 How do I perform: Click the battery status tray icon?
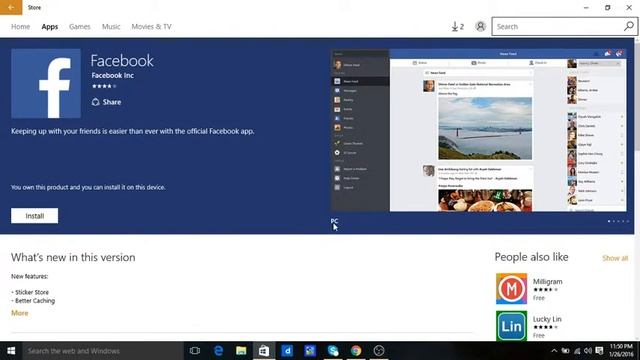(565, 351)
